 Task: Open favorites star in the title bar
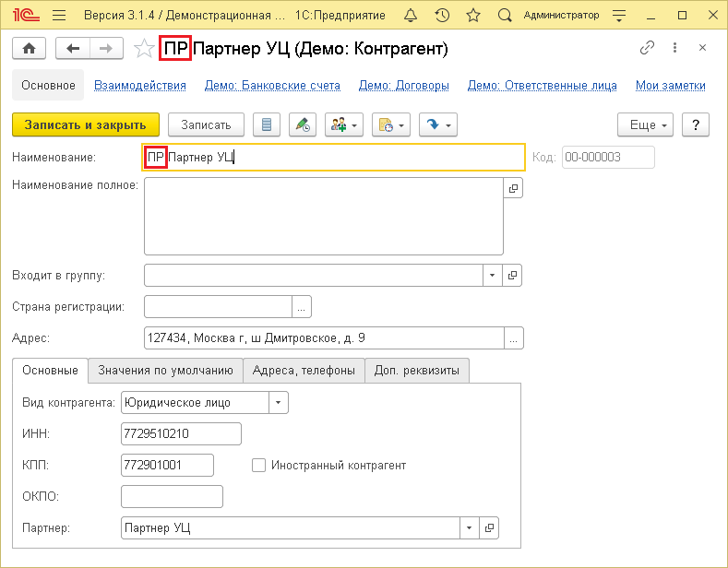473,16
